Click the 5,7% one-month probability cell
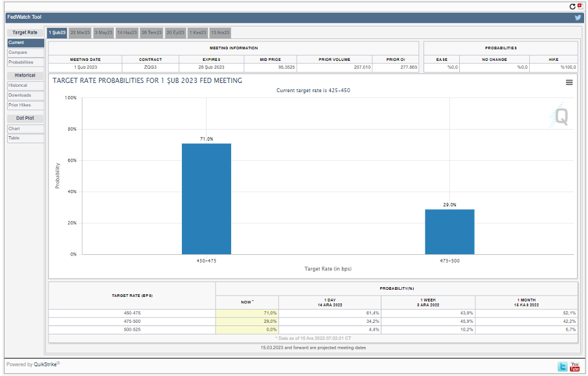 point(526,329)
